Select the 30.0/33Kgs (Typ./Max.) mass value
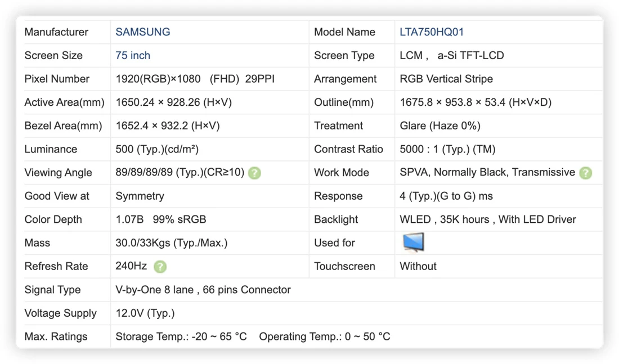The image size is (619, 364). [x=171, y=243]
